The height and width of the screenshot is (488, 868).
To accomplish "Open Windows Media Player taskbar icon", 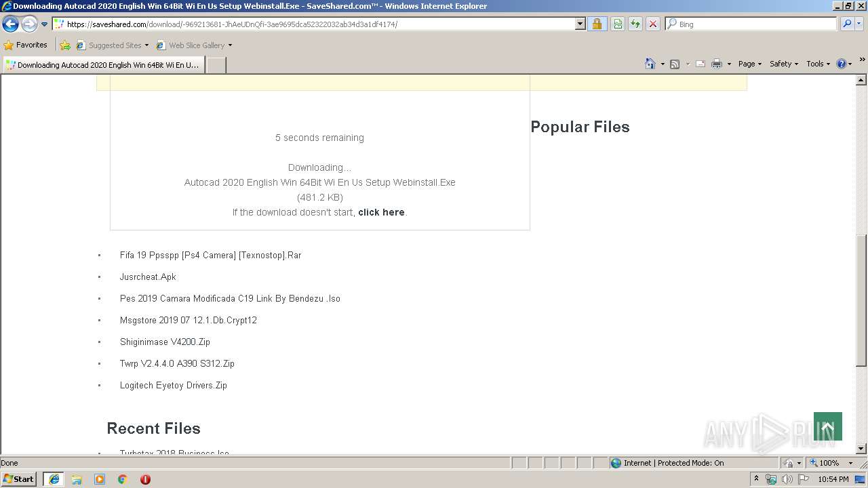I will click(x=100, y=479).
